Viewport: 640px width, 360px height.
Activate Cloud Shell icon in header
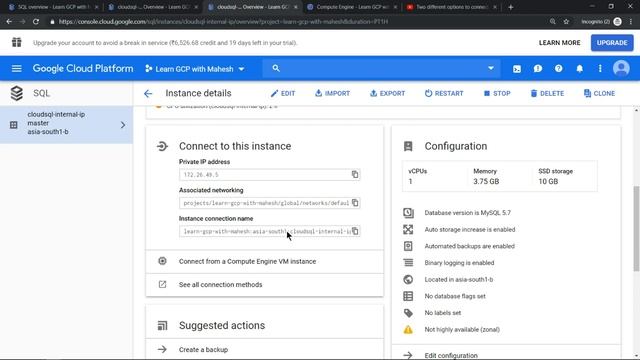(x=517, y=69)
